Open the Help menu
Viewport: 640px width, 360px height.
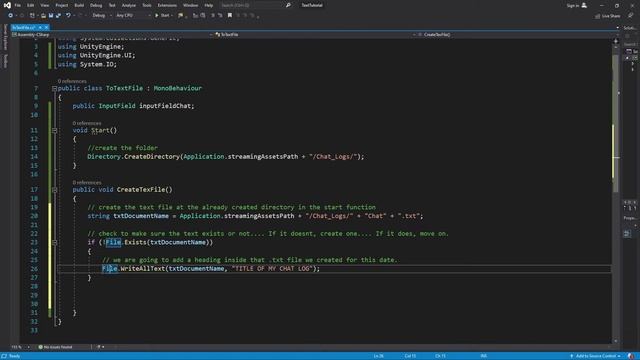209,5
